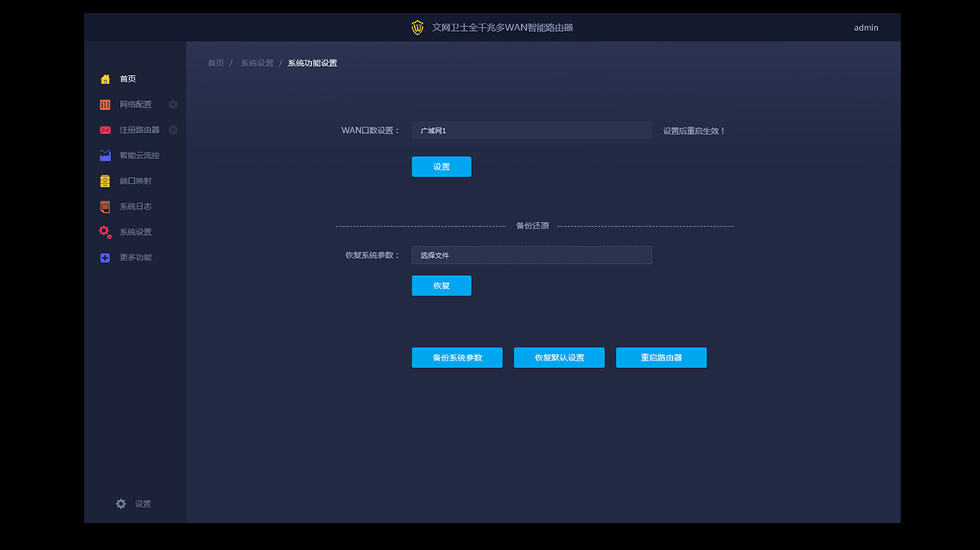This screenshot has width=980, height=550.
Task: Click the router title 文网卫士全千兆多WAN智能路由器
Action: coord(502,28)
